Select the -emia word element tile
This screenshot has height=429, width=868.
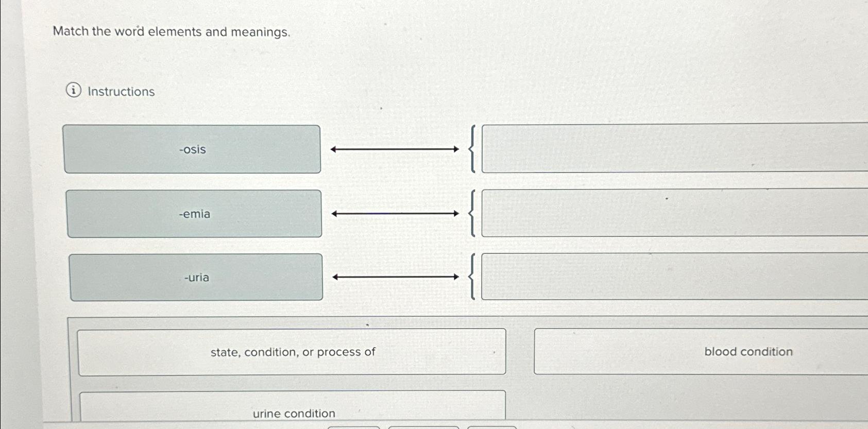pyautogui.click(x=194, y=214)
